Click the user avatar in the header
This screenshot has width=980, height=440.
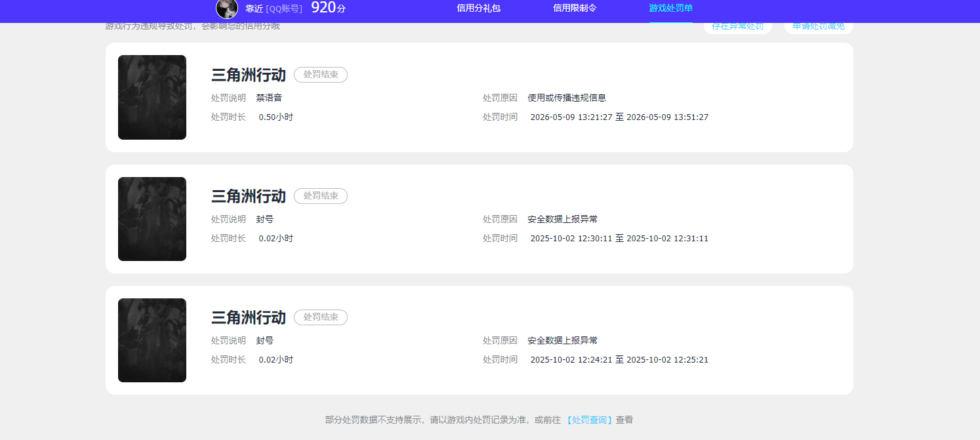227,9
